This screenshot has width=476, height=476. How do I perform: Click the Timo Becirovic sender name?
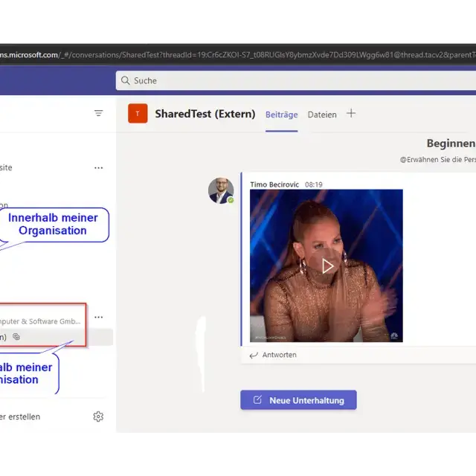pyautogui.click(x=274, y=184)
